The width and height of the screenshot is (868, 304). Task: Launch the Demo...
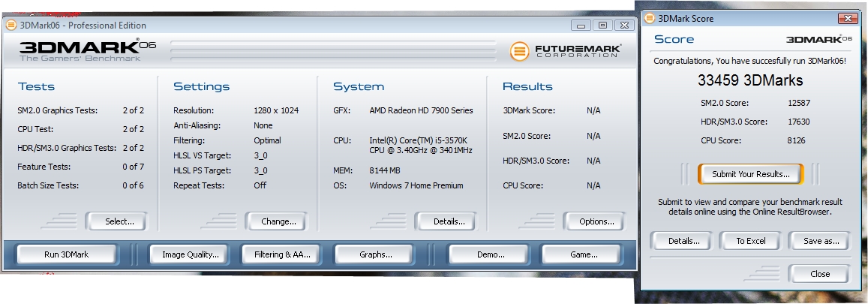491,254
